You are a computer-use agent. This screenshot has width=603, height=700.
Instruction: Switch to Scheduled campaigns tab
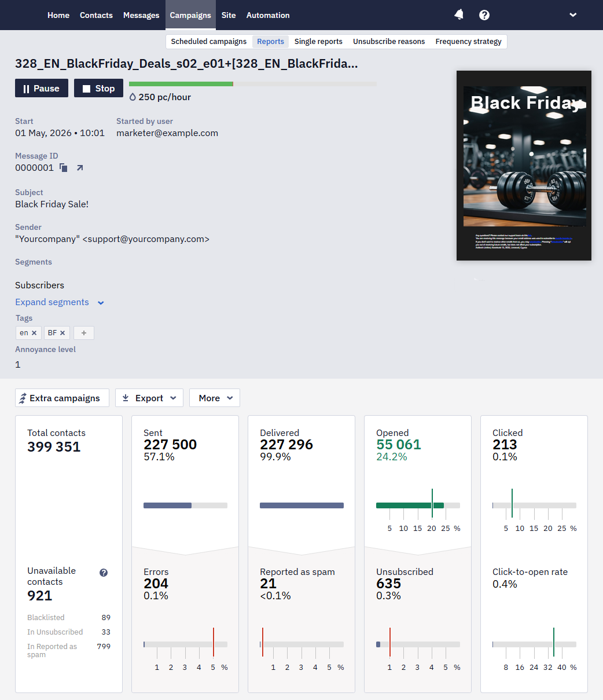click(x=209, y=42)
